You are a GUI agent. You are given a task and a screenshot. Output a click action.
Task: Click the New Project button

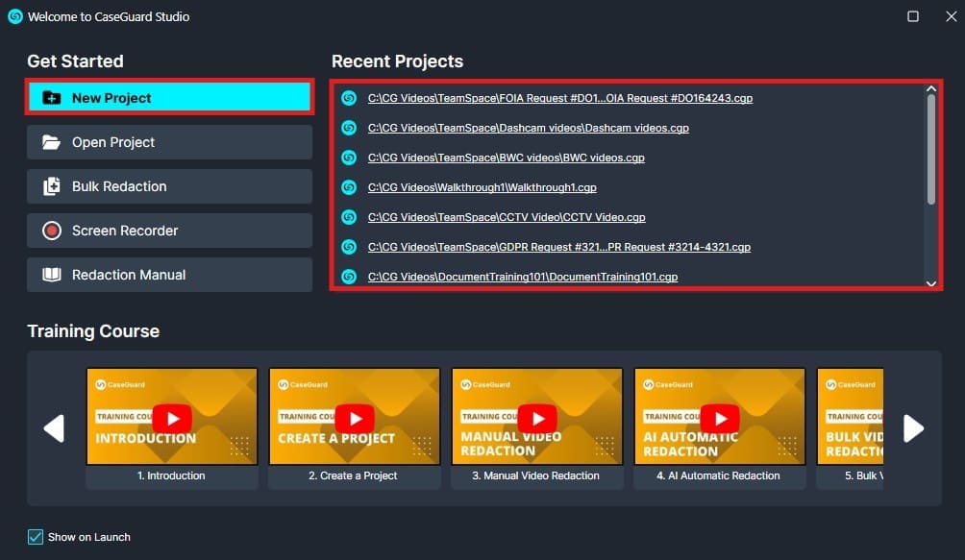pyautogui.click(x=169, y=97)
